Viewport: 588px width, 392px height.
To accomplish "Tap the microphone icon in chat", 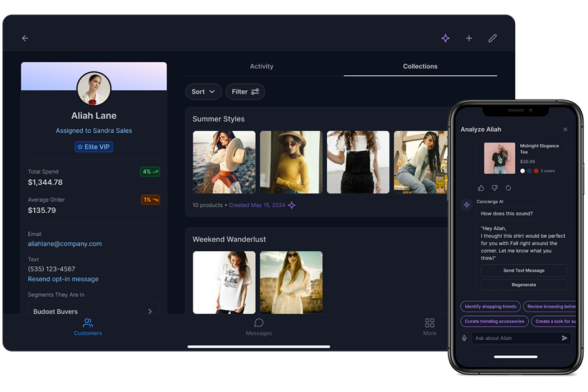I will coord(464,338).
